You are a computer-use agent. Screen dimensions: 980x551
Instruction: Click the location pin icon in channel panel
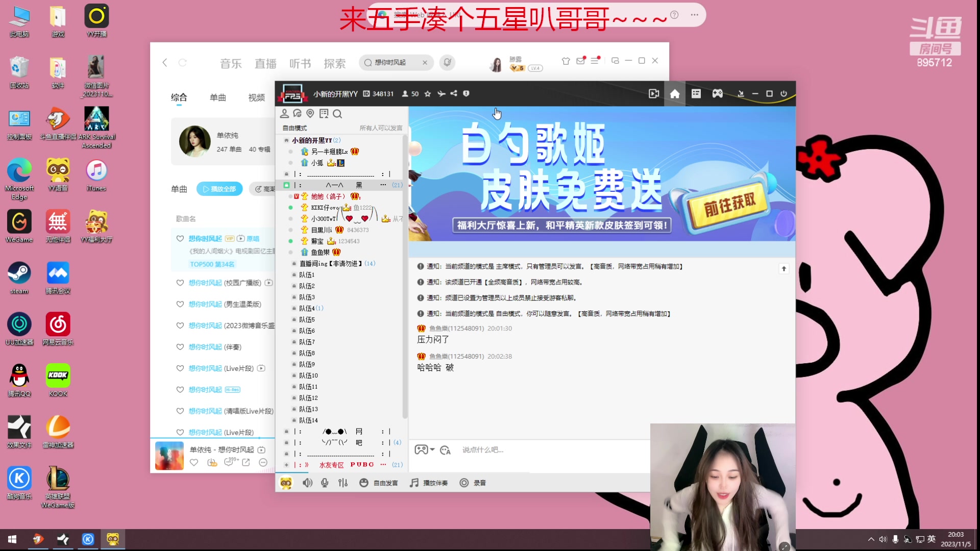310,114
